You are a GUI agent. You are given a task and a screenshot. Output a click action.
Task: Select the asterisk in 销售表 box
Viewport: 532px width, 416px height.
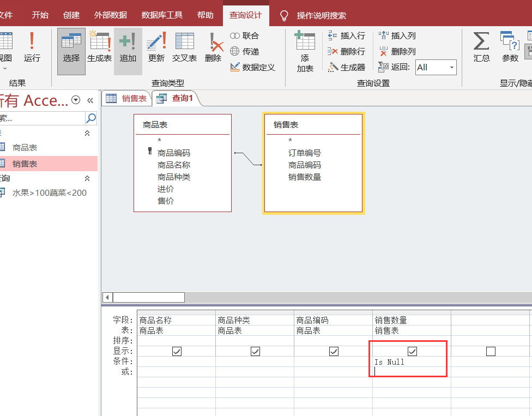click(290, 140)
